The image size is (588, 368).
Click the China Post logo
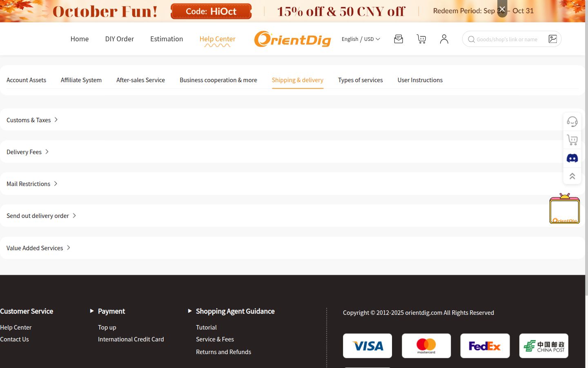click(x=544, y=346)
